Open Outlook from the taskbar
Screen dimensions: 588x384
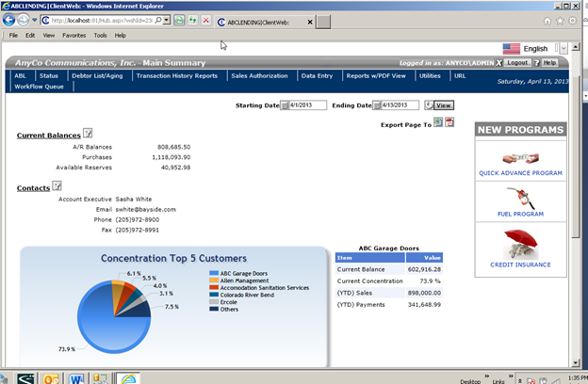tap(50, 378)
